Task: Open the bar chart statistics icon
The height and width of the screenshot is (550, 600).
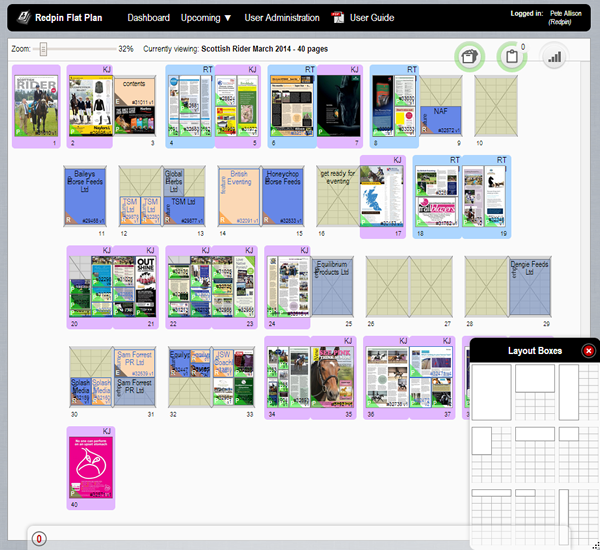Action: [x=554, y=57]
